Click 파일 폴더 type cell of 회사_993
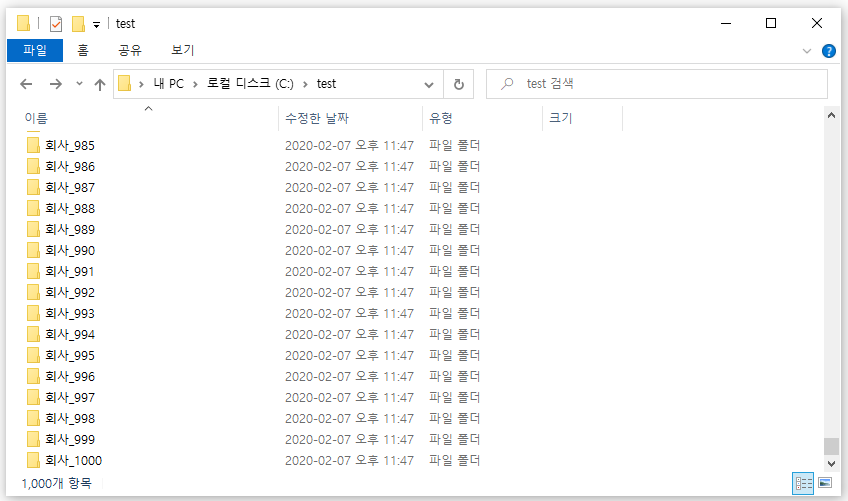The image size is (848, 501). pyautogui.click(x=454, y=313)
